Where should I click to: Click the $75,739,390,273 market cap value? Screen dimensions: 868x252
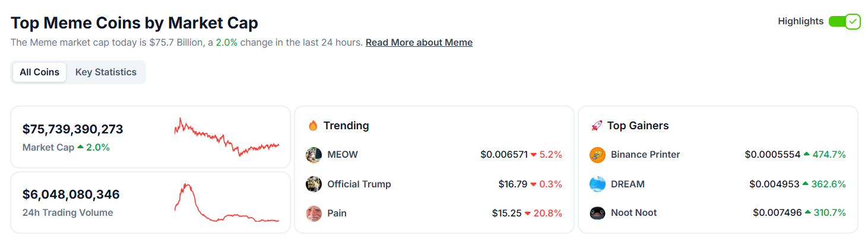click(x=73, y=129)
